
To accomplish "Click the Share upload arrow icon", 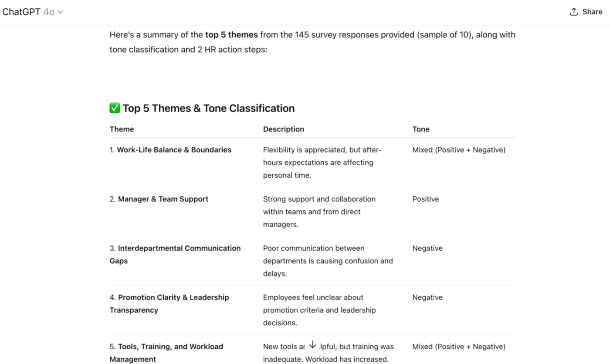I will pyautogui.click(x=574, y=12).
